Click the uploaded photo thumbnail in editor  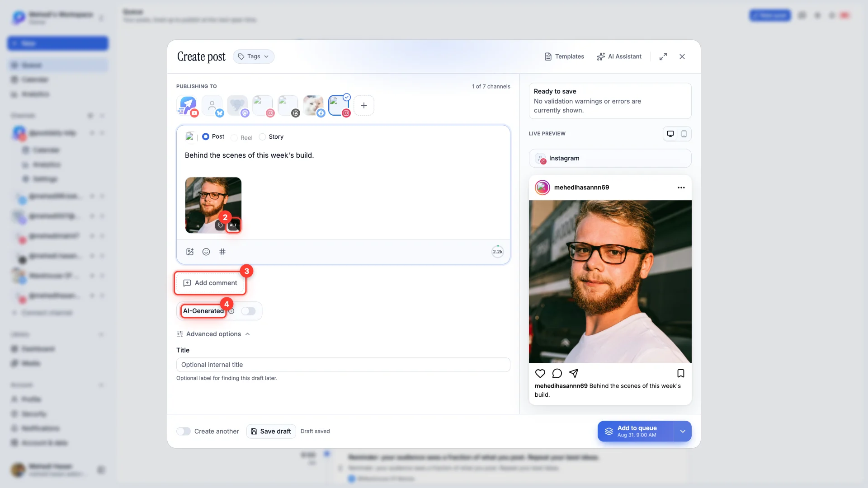(213, 205)
